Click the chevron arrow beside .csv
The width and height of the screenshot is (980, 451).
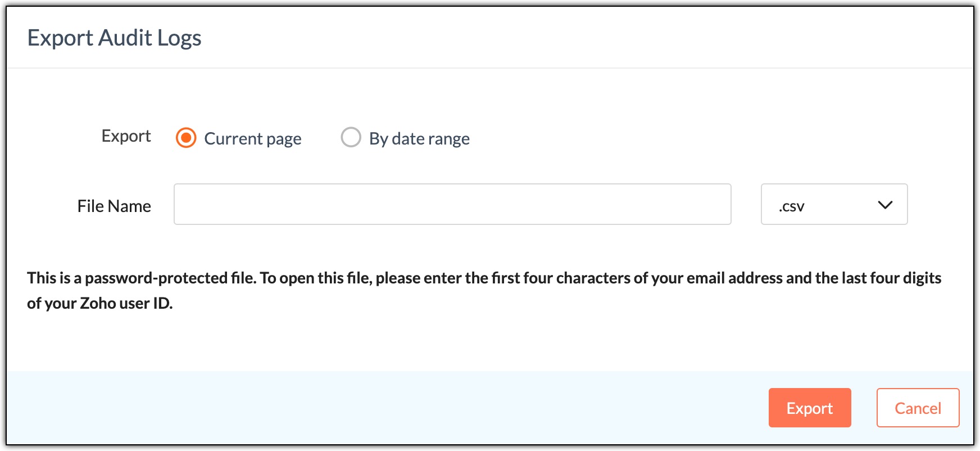point(885,205)
